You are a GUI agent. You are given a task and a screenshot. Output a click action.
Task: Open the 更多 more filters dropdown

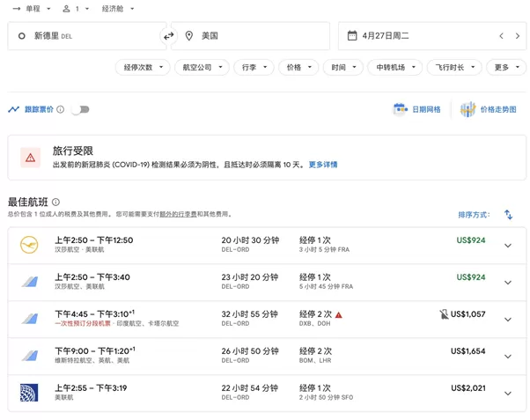[x=506, y=67]
